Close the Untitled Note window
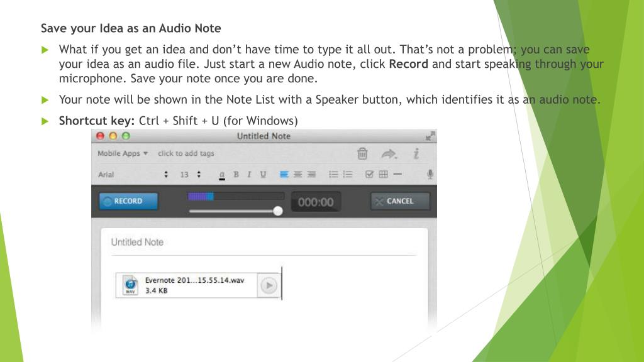The height and width of the screenshot is (362, 644). coord(100,136)
